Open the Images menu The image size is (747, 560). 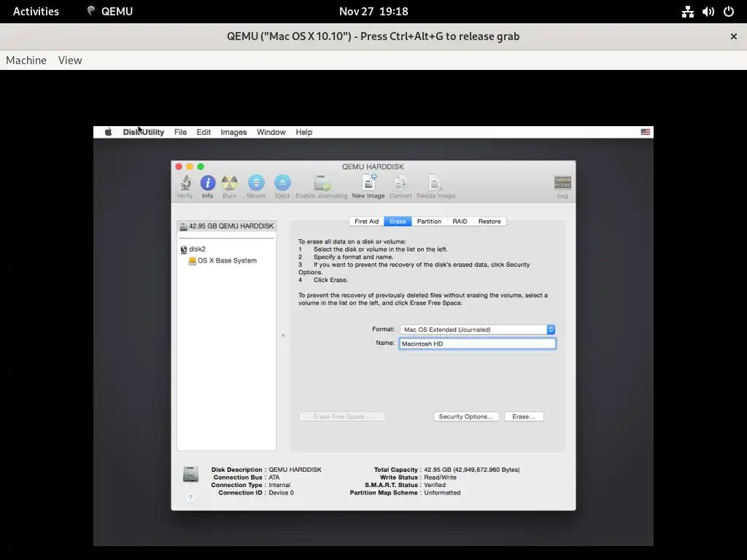[233, 133]
